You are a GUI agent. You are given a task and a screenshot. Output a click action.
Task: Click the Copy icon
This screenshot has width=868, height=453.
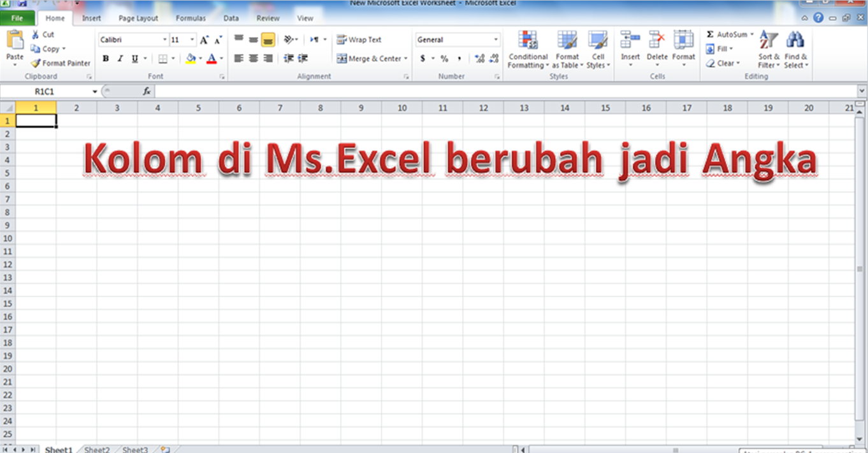tap(35, 48)
